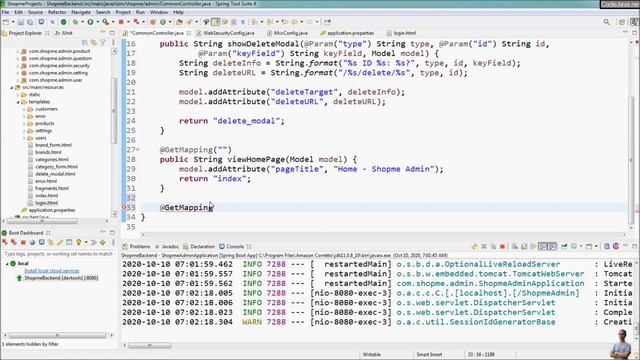Click the Writable status bar entry
Image resolution: width=640 pixels, height=360 pixels.
coord(371,354)
